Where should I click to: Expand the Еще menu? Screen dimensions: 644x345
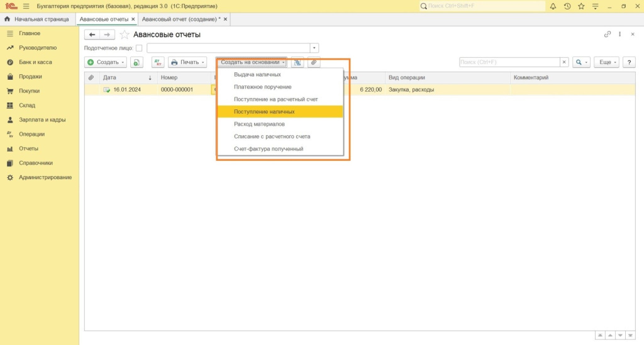pos(608,62)
